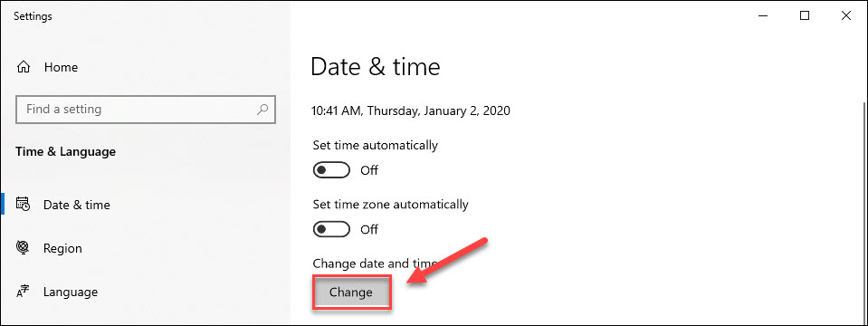Click the Off label beside Set time automatically
This screenshot has height=326, width=868.
(x=369, y=170)
